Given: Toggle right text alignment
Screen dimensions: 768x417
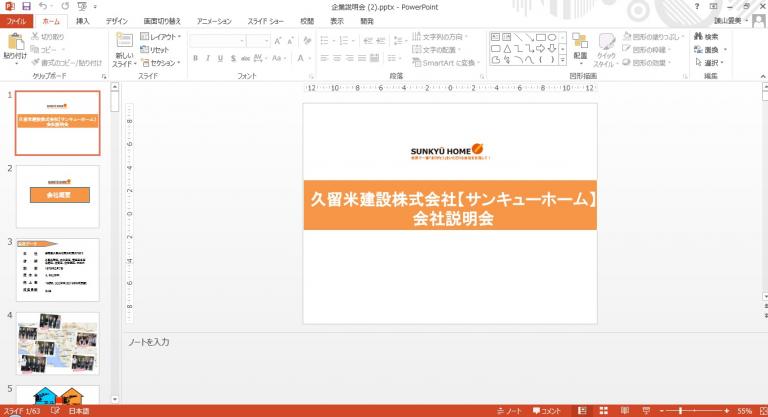Looking at the screenshot, I should 350,58.
